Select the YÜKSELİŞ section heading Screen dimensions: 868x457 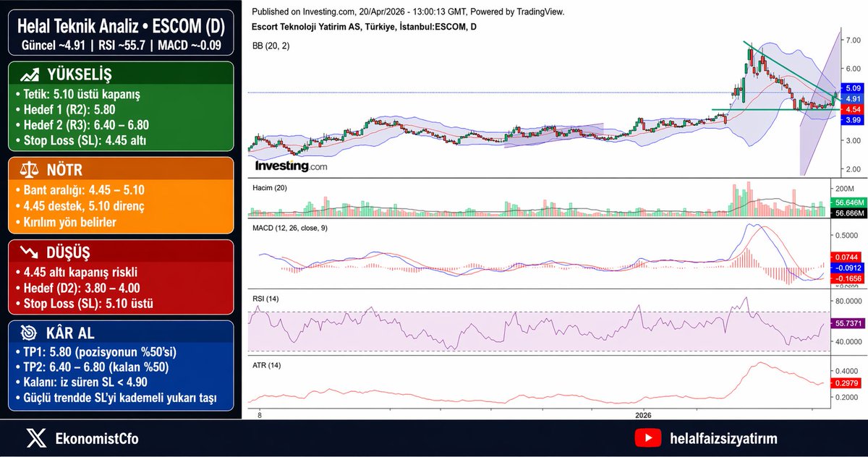80,75
